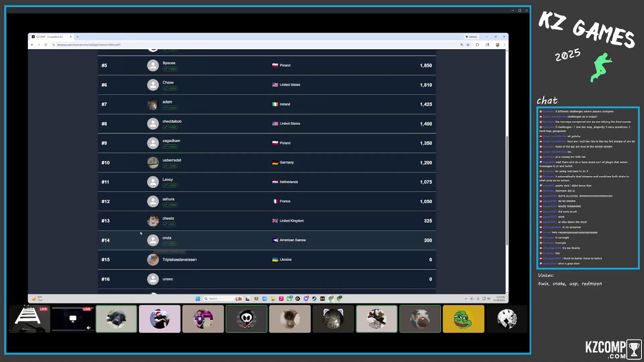Click player name ashura in row #12

pyautogui.click(x=168, y=199)
